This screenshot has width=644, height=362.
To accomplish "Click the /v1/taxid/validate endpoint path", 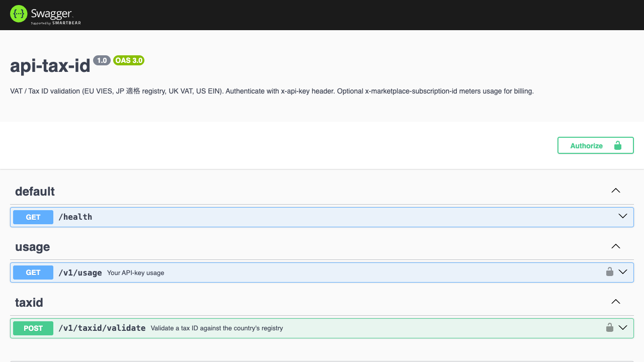I will (x=102, y=328).
